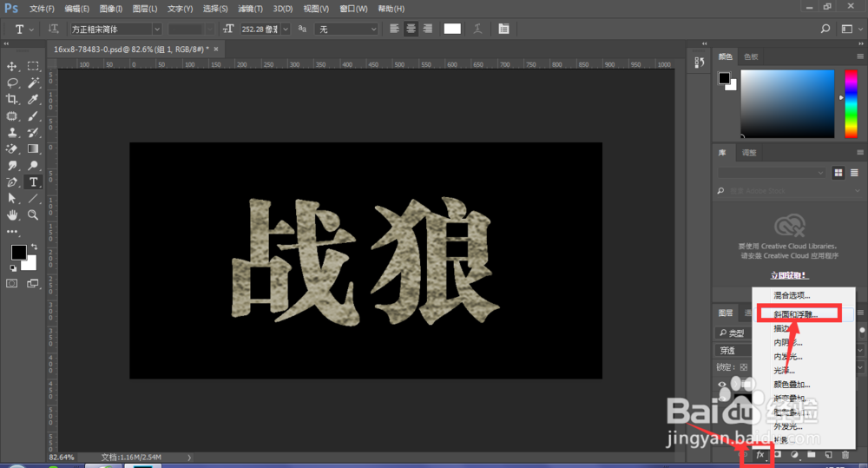Screen dimensions: 868x468
Task: Change screen mode in toolbox
Action: (x=33, y=284)
